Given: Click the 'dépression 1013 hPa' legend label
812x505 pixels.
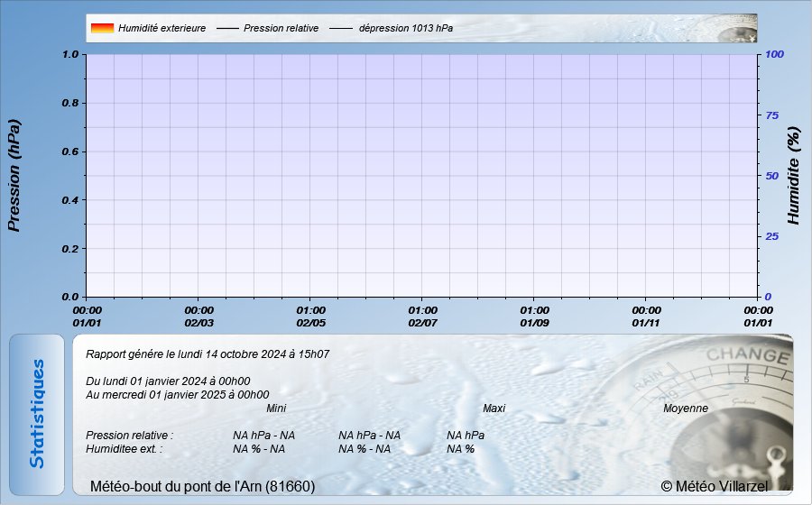Looking at the screenshot, I should point(406,29).
